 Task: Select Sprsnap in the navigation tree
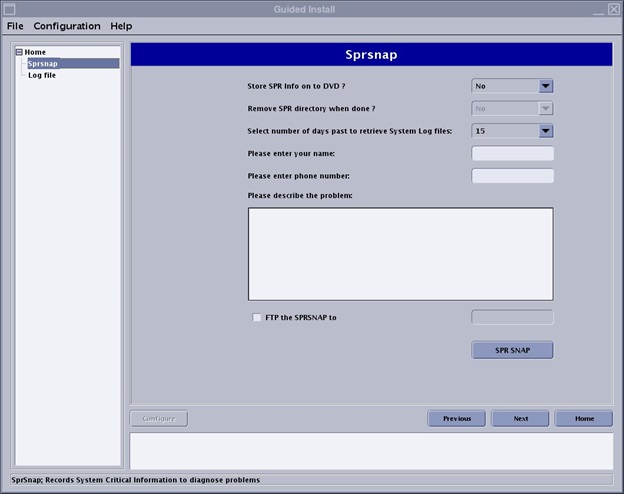(x=43, y=63)
